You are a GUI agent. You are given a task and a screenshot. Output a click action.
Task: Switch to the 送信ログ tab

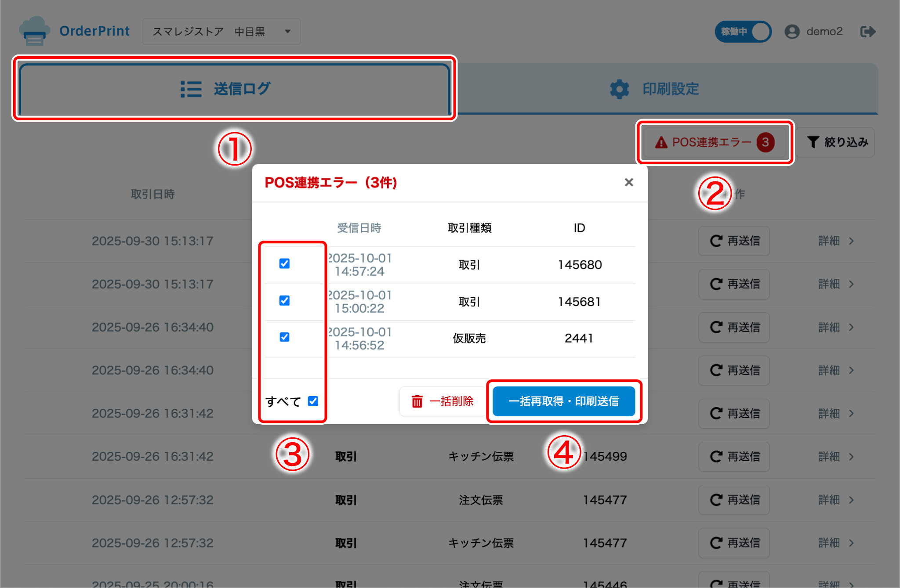coord(234,89)
